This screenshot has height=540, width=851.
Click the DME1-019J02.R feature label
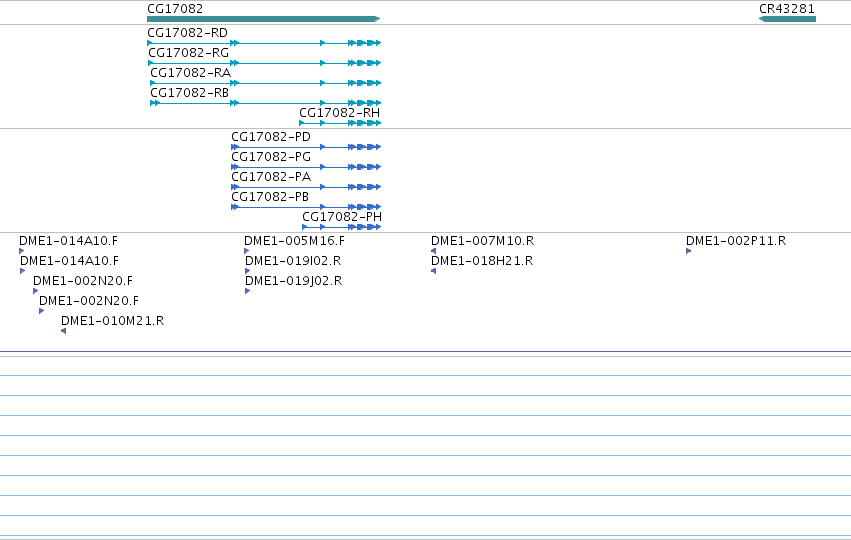pyautogui.click(x=294, y=281)
